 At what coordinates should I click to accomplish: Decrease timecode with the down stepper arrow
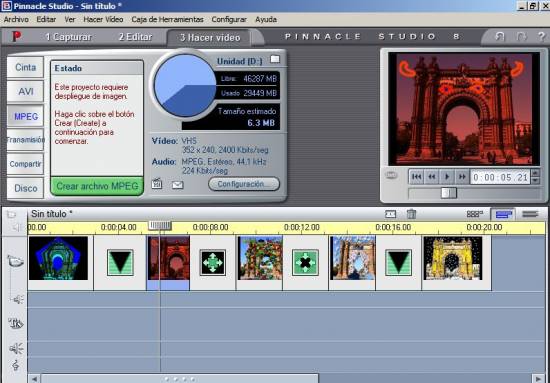click(x=535, y=181)
